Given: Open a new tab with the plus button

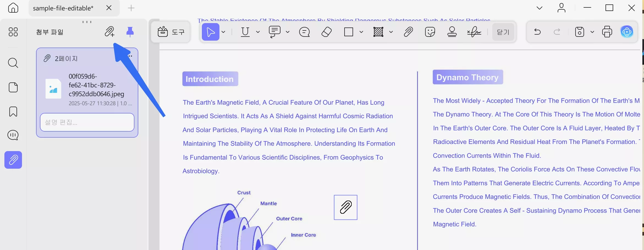Looking at the screenshot, I should pyautogui.click(x=131, y=8).
